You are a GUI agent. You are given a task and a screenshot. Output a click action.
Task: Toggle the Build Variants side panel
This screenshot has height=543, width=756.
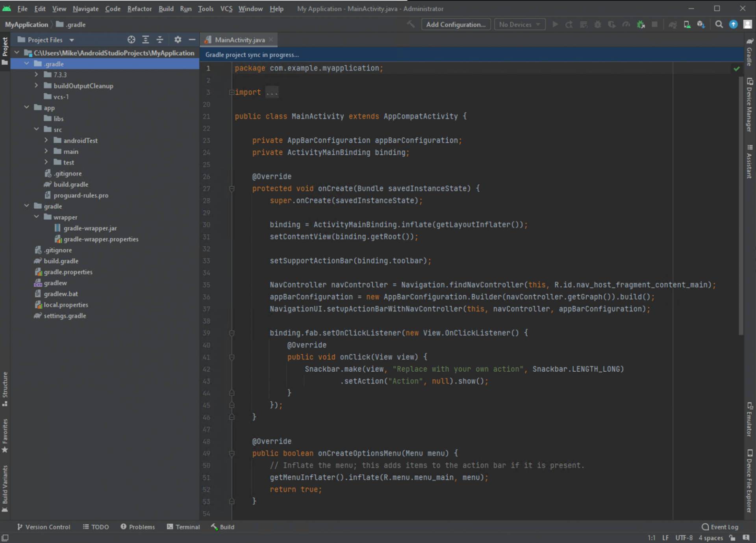[x=5, y=487]
